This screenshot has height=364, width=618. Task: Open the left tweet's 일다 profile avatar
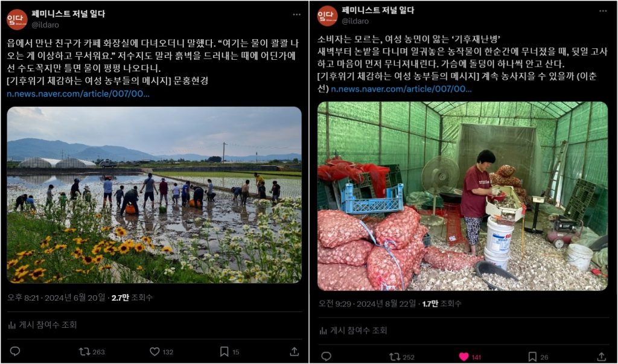click(17, 19)
